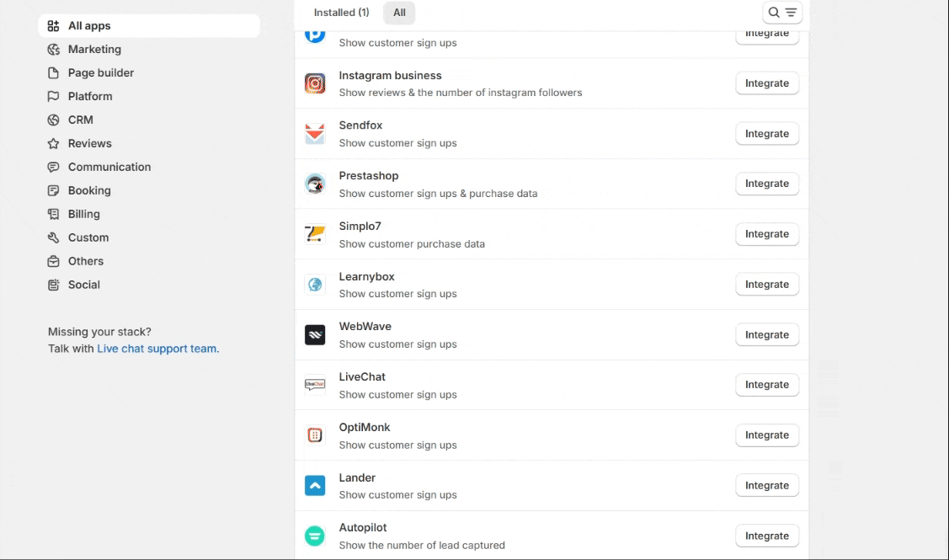Click the WebWave app logo

[315, 335]
